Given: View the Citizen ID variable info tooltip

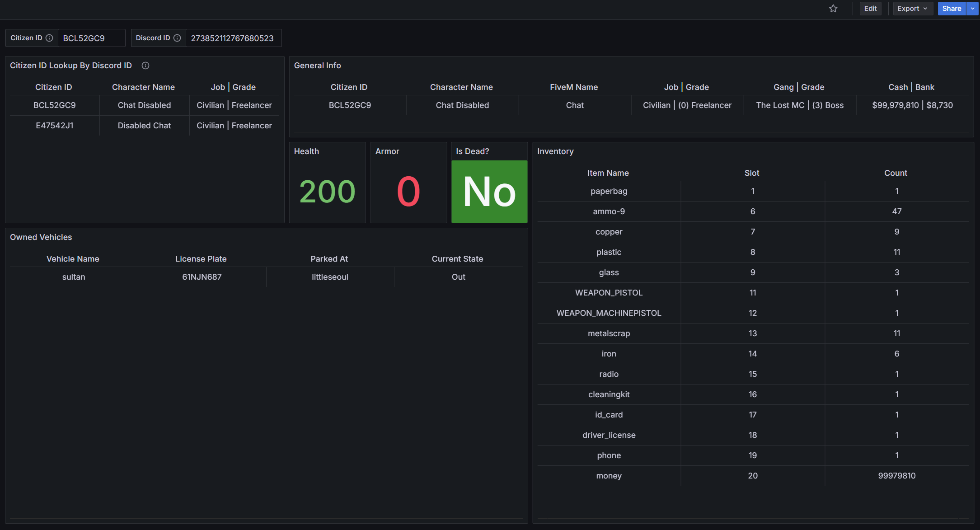Looking at the screenshot, I should point(50,38).
